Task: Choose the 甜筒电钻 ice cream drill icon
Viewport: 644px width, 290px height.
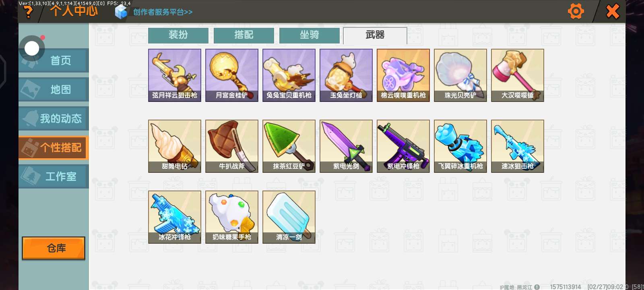Action: (175, 146)
